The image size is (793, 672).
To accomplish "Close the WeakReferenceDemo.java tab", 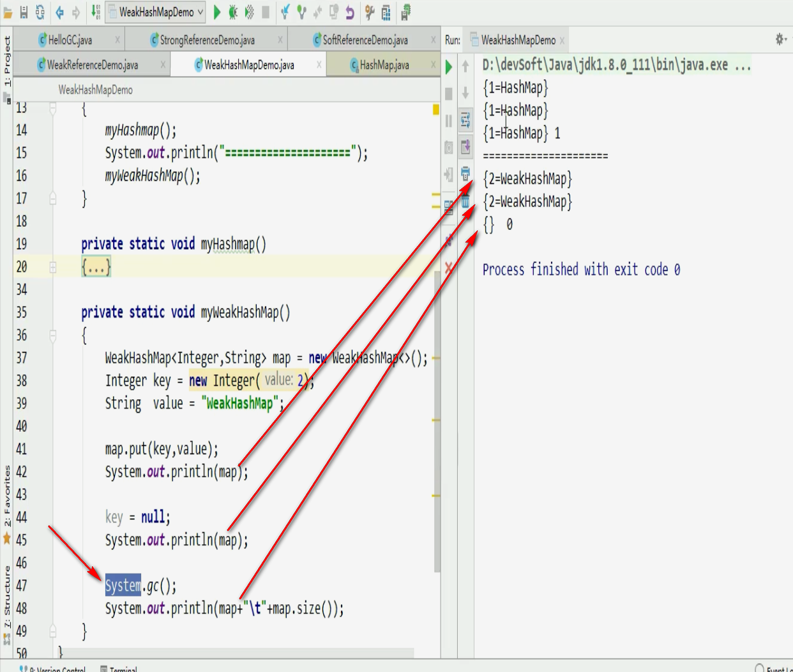I will (x=163, y=65).
